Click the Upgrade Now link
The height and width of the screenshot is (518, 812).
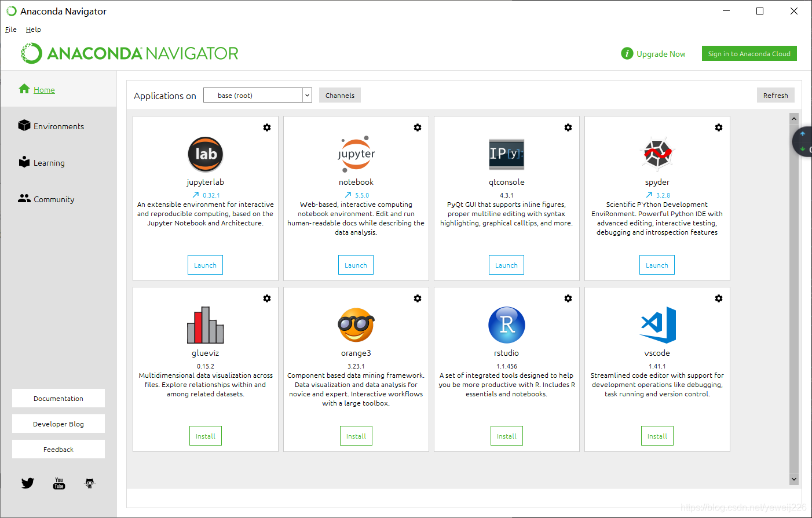pyautogui.click(x=661, y=54)
